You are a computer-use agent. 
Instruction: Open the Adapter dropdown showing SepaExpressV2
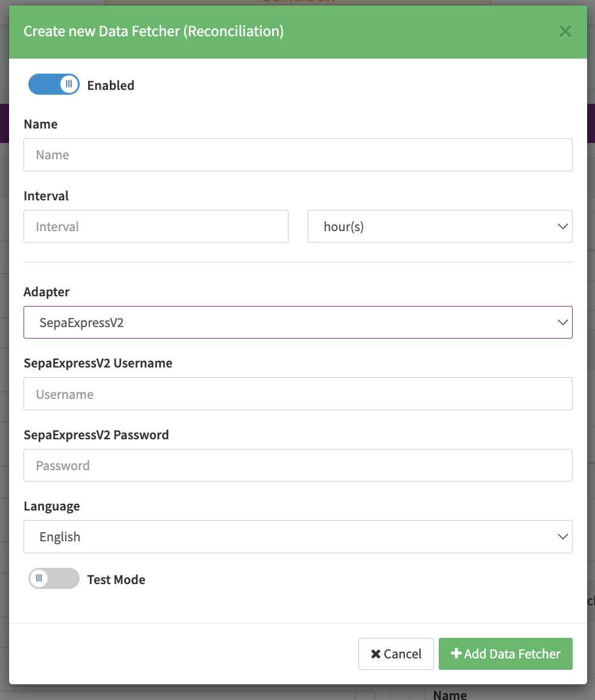pyautogui.click(x=297, y=322)
